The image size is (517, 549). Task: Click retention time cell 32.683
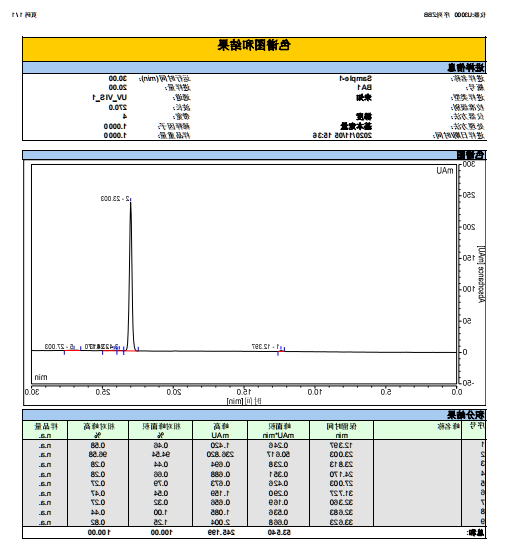[341, 512]
